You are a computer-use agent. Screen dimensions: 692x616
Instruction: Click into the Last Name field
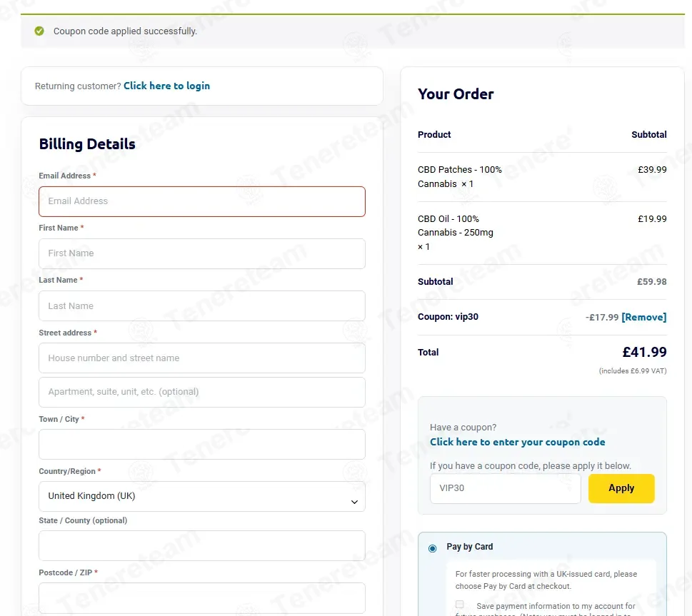pos(201,306)
